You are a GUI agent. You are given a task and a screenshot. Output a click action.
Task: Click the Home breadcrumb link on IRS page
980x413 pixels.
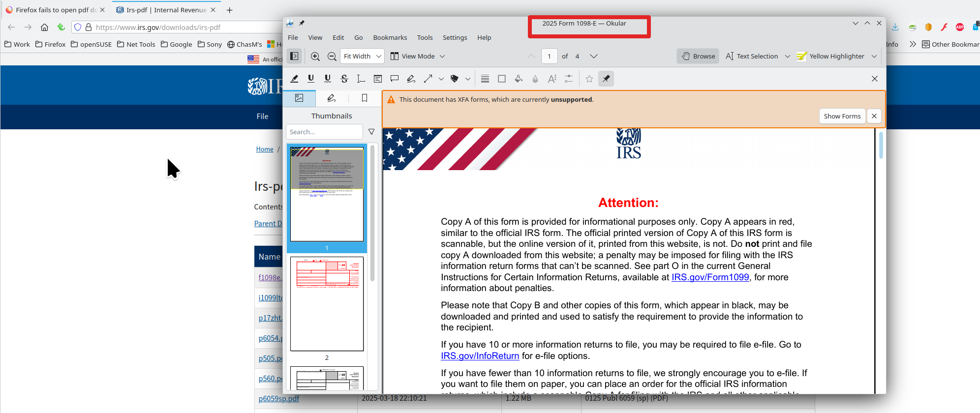point(265,149)
